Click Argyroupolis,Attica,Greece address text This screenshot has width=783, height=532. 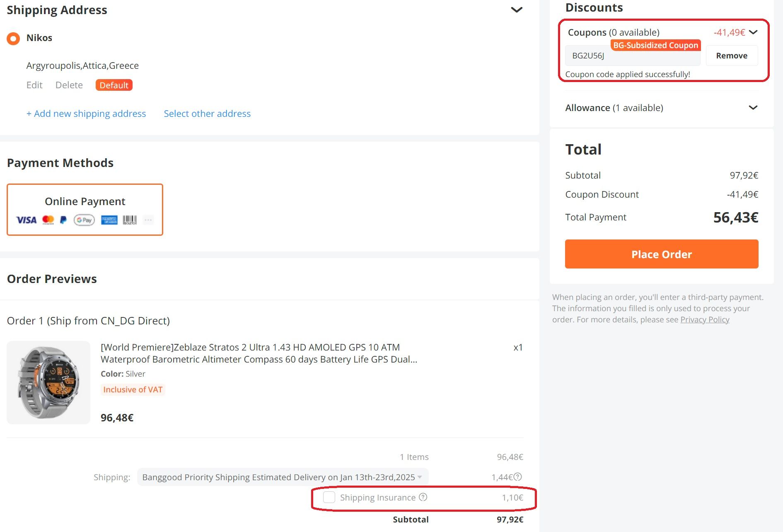point(82,65)
